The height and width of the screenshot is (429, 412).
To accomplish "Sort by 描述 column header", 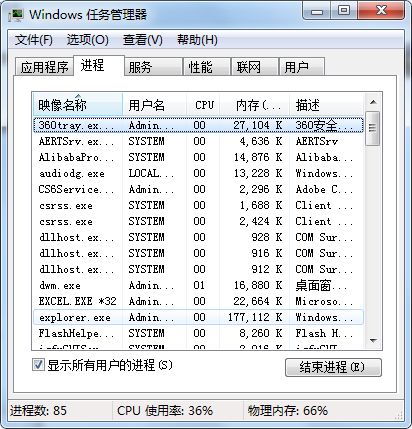I will click(x=326, y=105).
